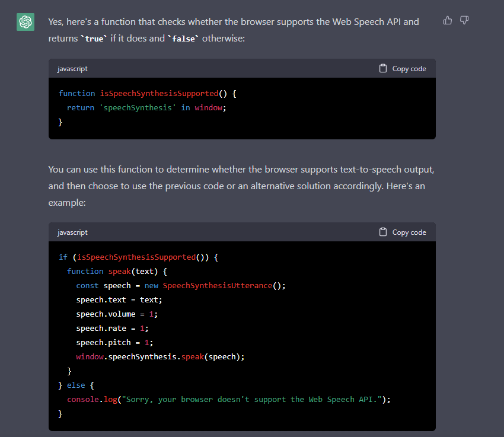Click the 'speech.text = text;' line
This screenshot has height=437, width=504.
[x=119, y=299]
